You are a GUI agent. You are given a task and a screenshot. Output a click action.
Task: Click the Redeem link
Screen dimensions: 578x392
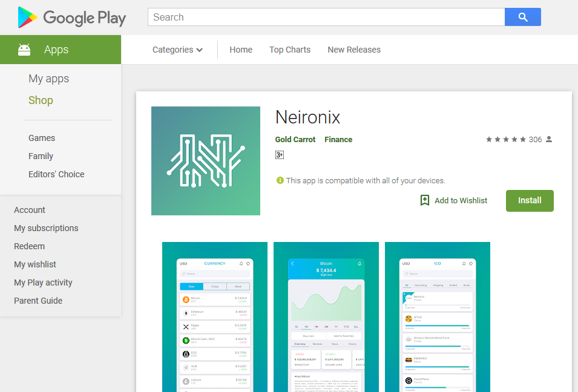(29, 246)
